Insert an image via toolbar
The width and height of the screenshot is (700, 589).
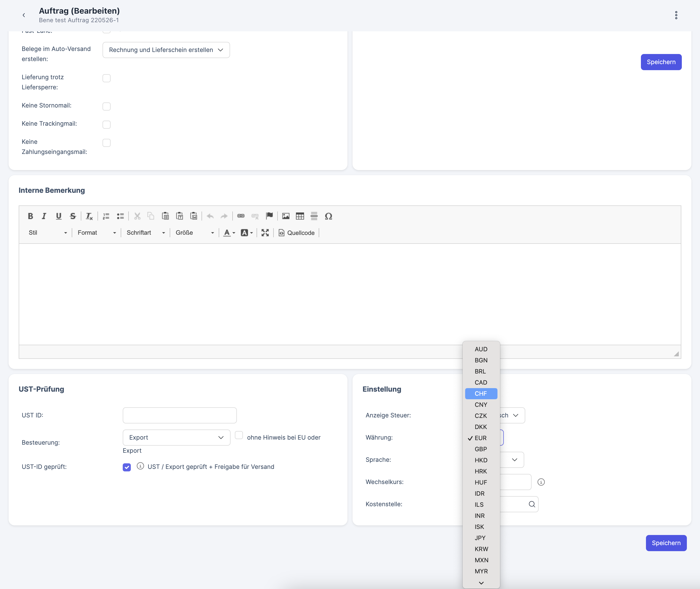click(x=286, y=216)
